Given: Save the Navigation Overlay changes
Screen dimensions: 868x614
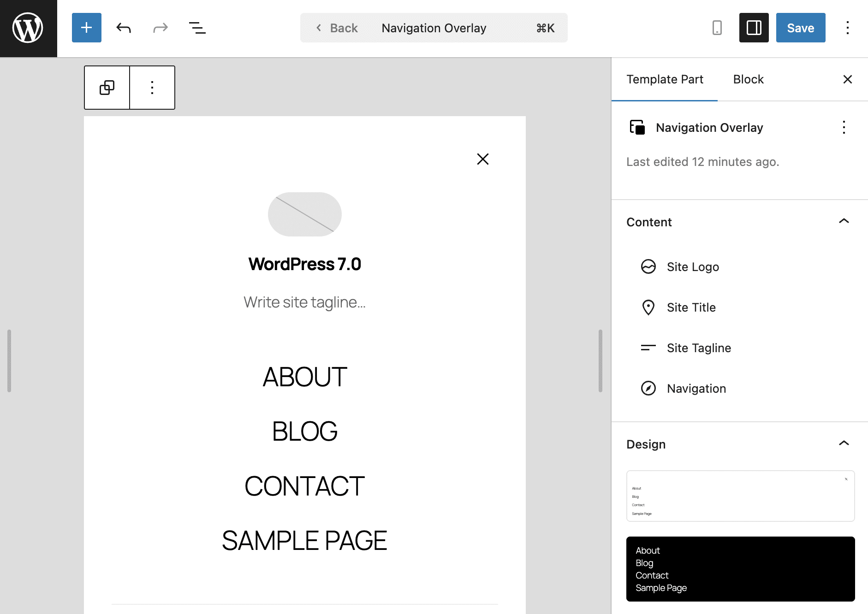Looking at the screenshot, I should (800, 28).
